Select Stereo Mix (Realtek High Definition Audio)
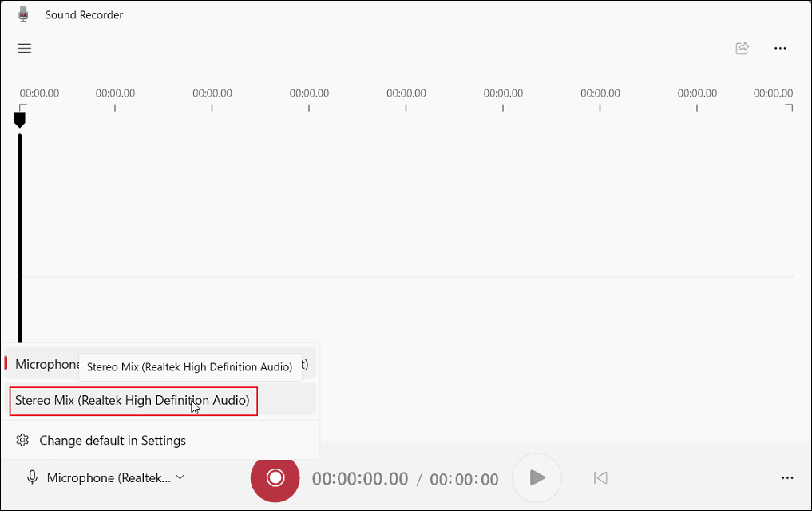Viewport: 812px width, 511px height. click(133, 402)
